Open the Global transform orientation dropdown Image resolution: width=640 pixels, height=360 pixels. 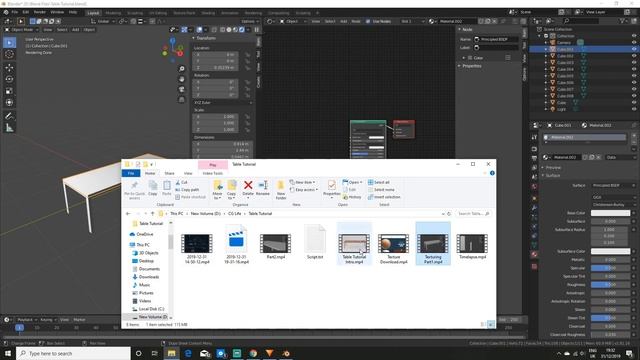[x=103, y=21]
